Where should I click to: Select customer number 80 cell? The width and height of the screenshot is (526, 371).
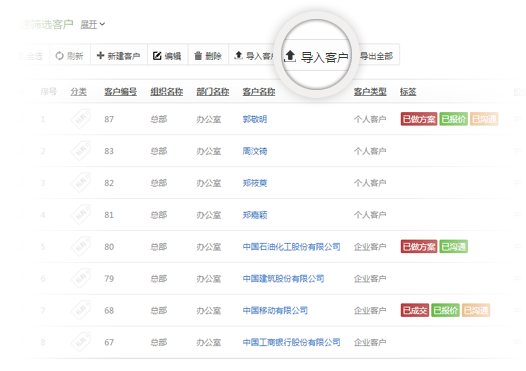point(109,247)
